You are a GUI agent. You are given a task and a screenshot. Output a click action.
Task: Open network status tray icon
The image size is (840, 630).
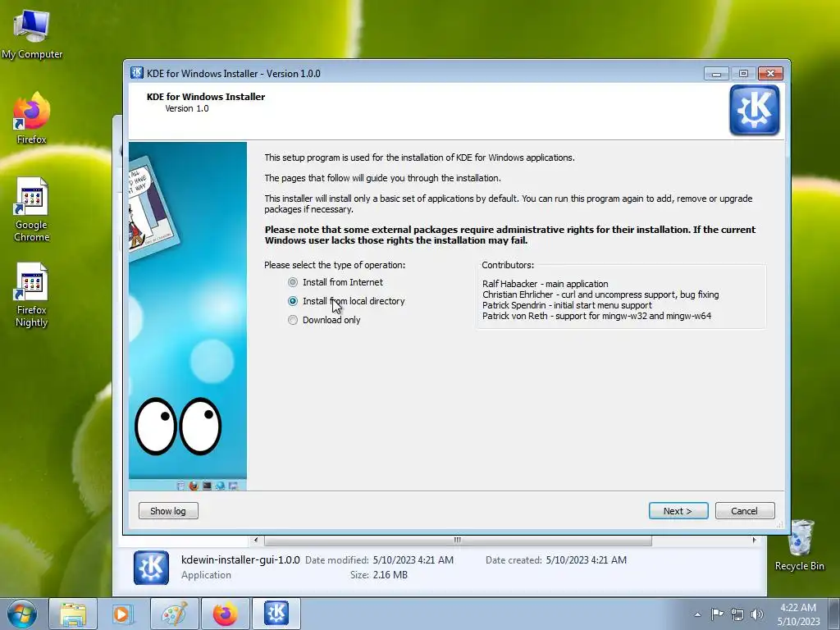click(737, 614)
